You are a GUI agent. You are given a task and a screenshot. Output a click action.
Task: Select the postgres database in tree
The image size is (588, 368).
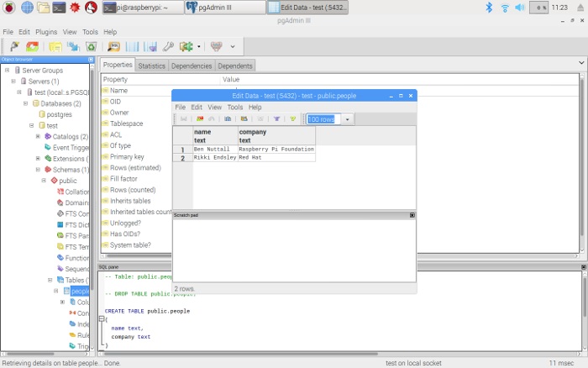(59, 114)
